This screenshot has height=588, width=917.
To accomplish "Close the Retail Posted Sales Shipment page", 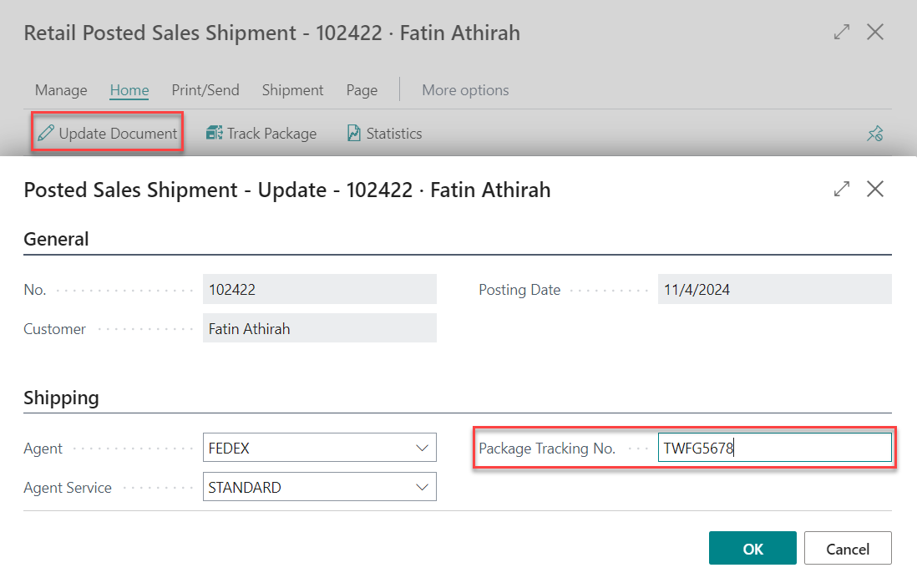I will coord(874,33).
